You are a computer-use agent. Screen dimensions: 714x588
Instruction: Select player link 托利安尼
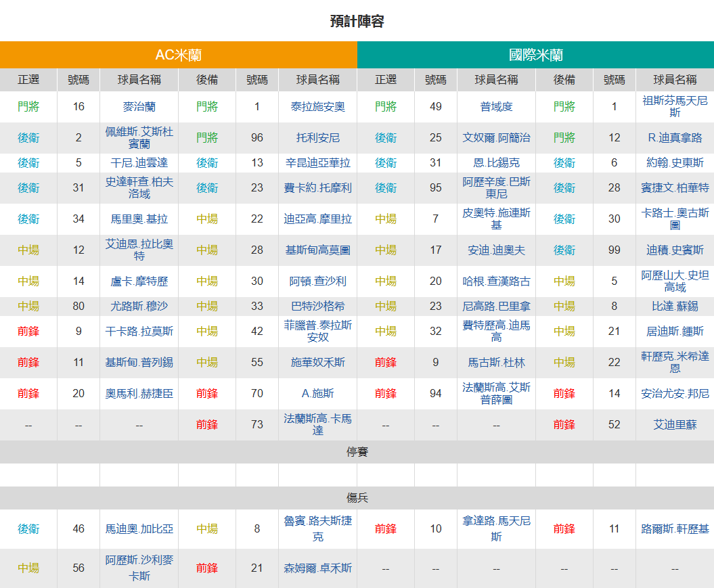click(x=318, y=137)
